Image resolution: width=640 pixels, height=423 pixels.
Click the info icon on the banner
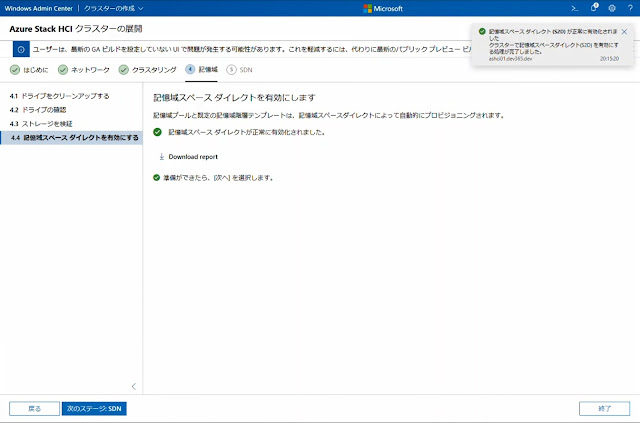[21, 49]
